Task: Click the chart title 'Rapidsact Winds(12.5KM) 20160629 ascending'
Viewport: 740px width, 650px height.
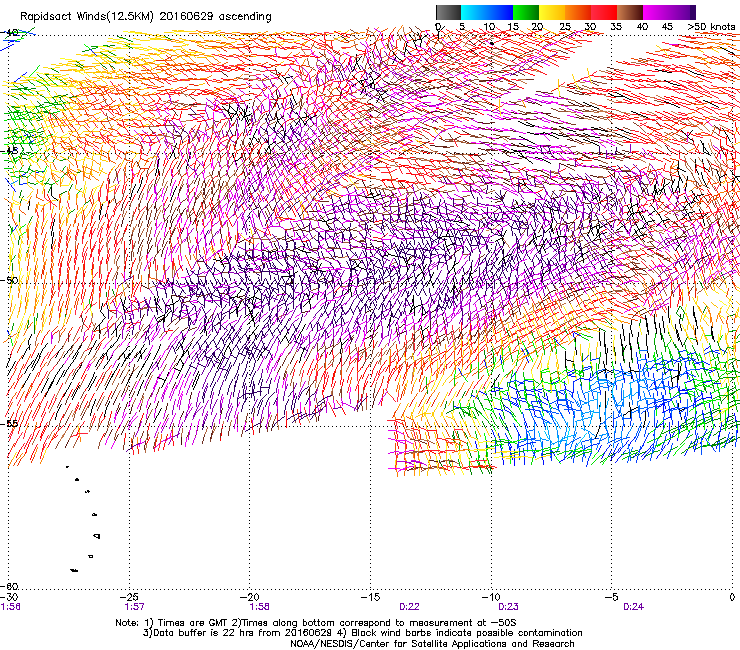Action: pyautogui.click(x=146, y=17)
